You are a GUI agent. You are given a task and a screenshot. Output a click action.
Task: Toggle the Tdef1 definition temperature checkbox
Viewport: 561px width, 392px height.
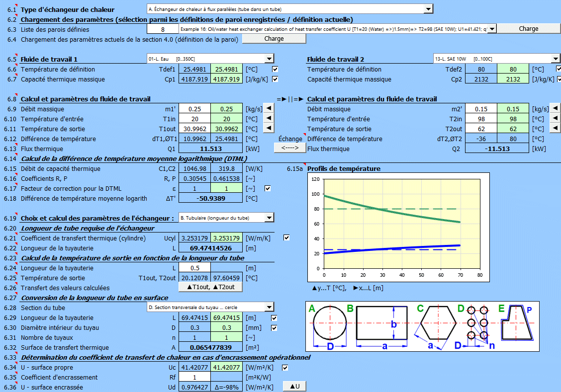275,69
